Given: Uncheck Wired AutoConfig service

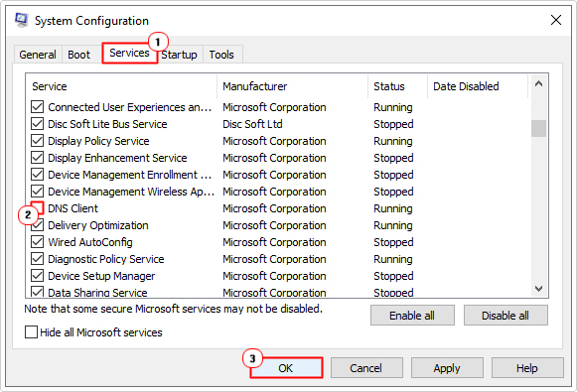Looking at the screenshot, I should pyautogui.click(x=37, y=242).
